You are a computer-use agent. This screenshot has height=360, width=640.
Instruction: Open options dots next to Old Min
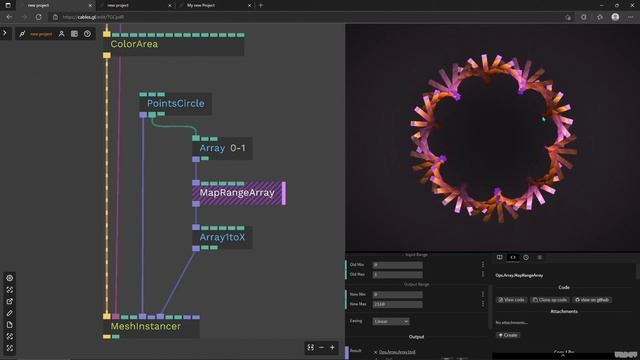483,265
